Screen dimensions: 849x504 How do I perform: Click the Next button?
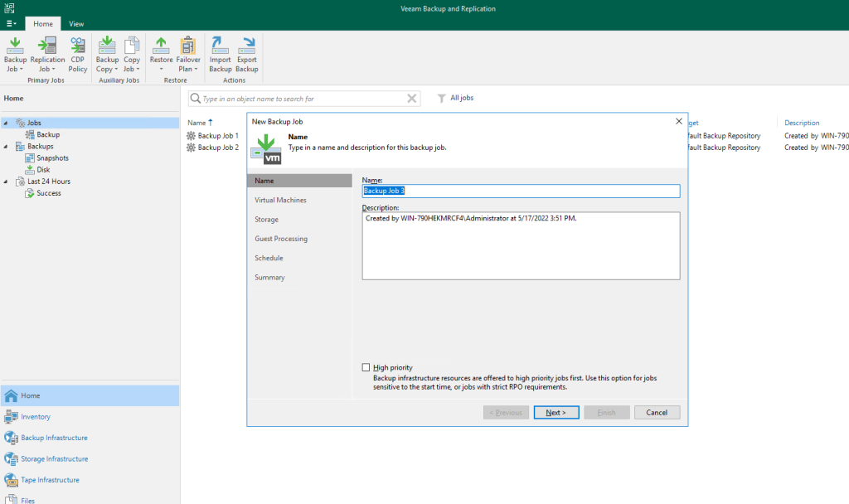coord(556,413)
